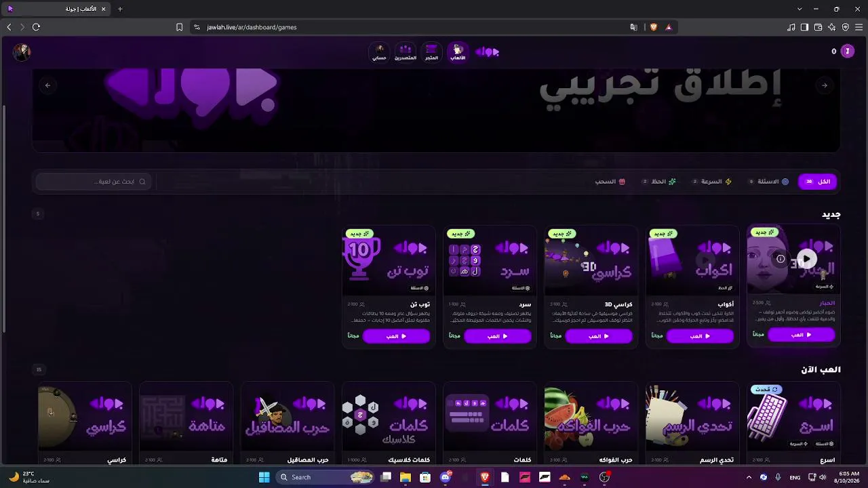
Task: Open the media playlist music-note icon
Action: pos(791,27)
